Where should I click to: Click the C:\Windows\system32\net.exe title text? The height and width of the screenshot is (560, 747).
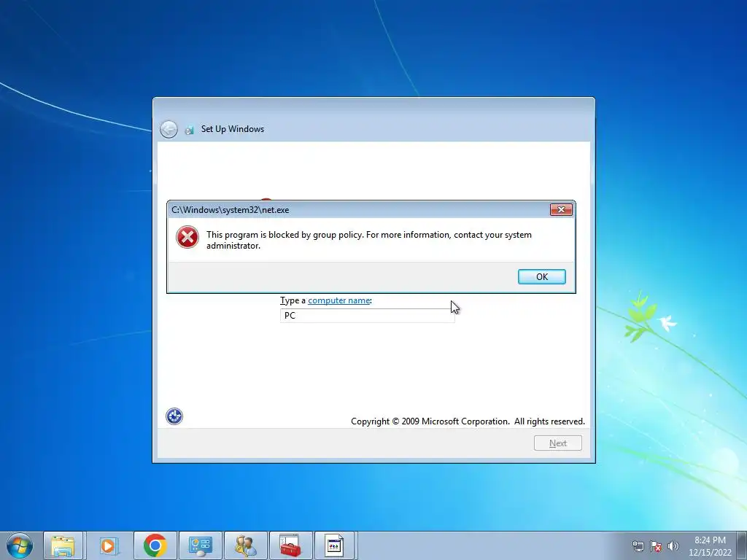click(x=230, y=210)
